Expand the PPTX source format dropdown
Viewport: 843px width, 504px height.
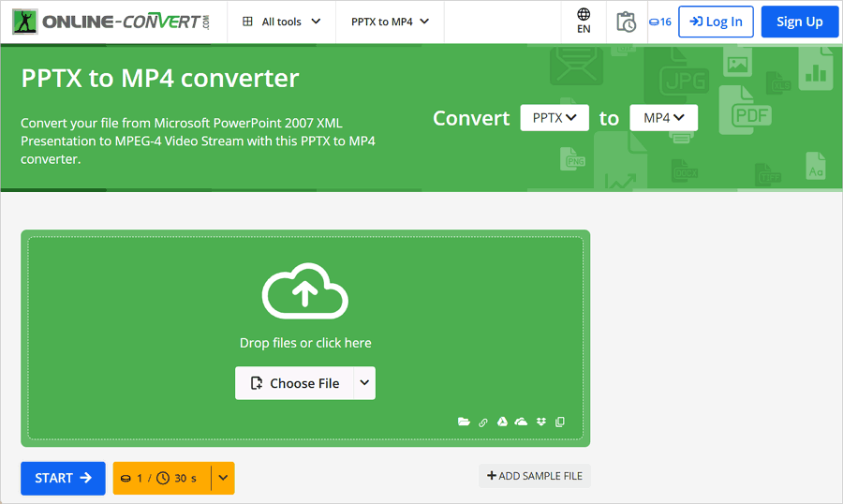coord(554,118)
